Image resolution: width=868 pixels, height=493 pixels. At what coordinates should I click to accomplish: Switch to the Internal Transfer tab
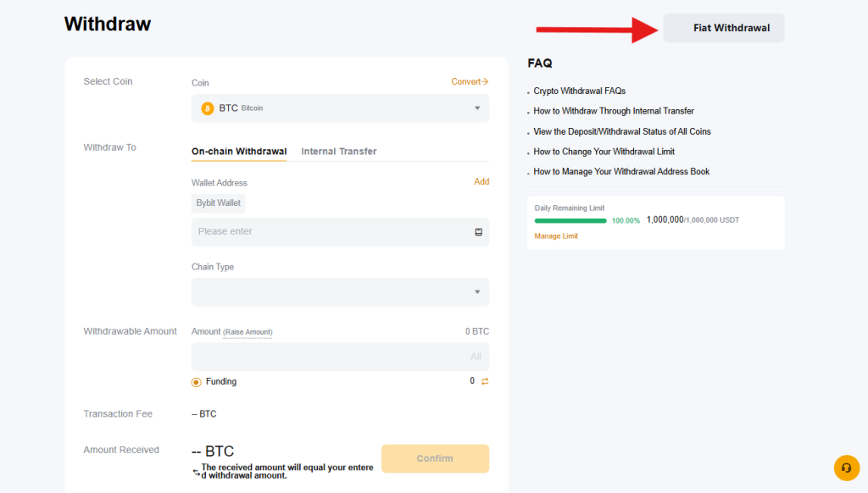338,151
